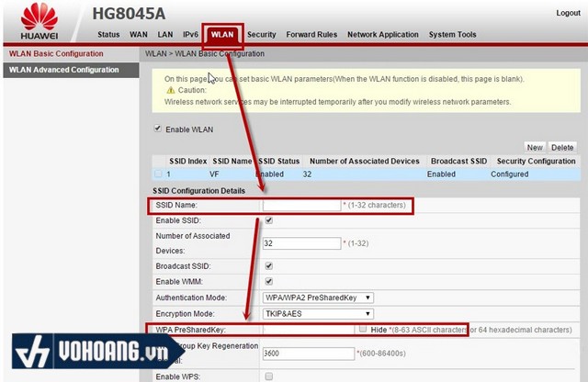The width and height of the screenshot is (588, 382).
Task: Click the Logout link
Action: [x=568, y=13]
